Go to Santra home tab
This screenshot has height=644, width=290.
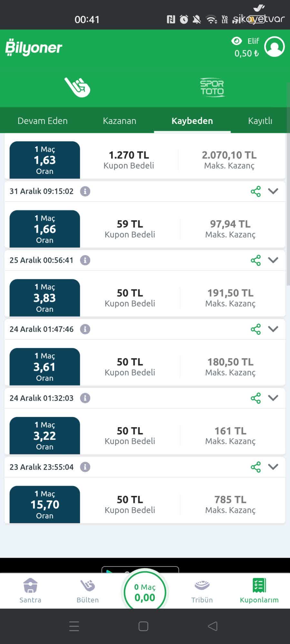[30, 591]
